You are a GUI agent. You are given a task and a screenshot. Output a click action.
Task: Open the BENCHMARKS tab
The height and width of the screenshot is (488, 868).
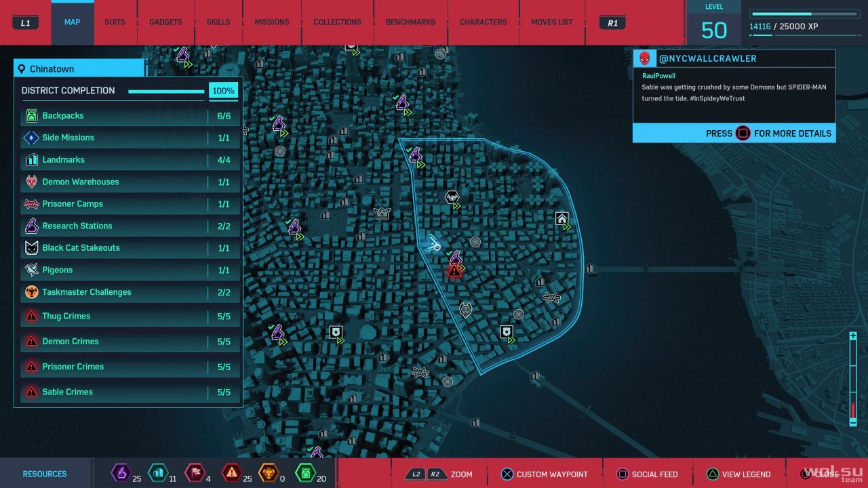pos(410,22)
